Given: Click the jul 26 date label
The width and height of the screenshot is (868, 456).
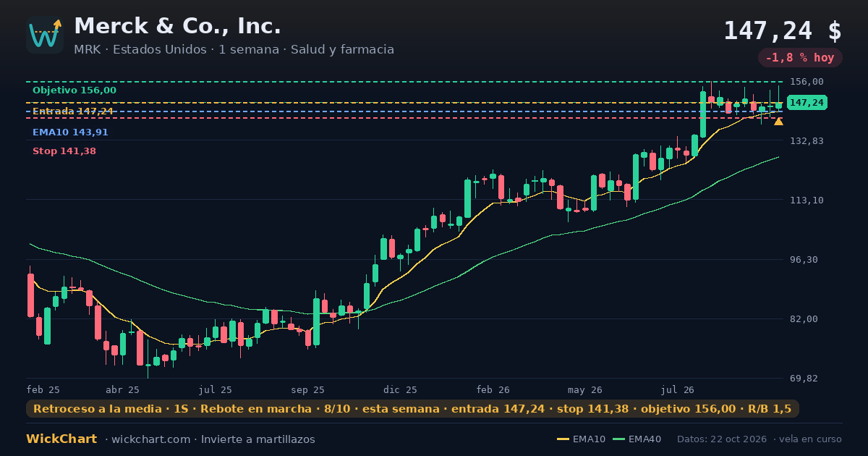Looking at the screenshot, I should (x=678, y=389).
